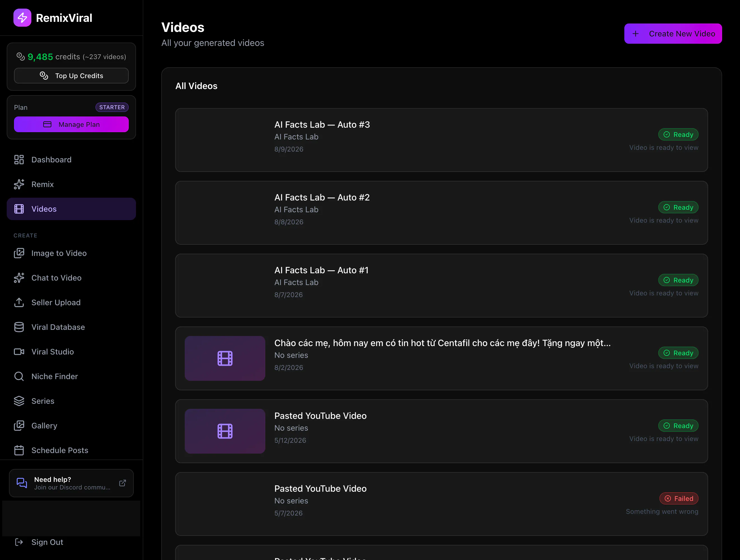Click Pasted YouTube Video title dated 5/12/2026
The height and width of the screenshot is (560, 740).
pyautogui.click(x=320, y=416)
